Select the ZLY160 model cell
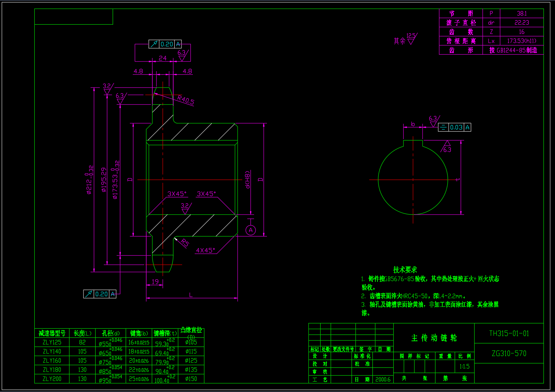Screen dimensions: 555x392 (52, 361)
